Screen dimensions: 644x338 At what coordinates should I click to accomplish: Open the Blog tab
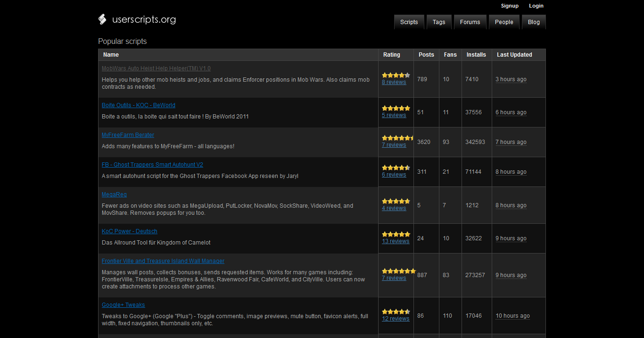tap(534, 22)
